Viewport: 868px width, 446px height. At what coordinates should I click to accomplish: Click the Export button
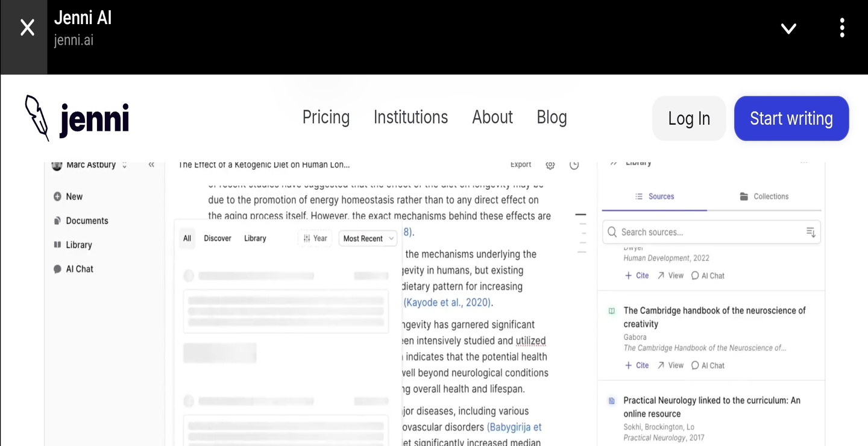click(x=521, y=165)
